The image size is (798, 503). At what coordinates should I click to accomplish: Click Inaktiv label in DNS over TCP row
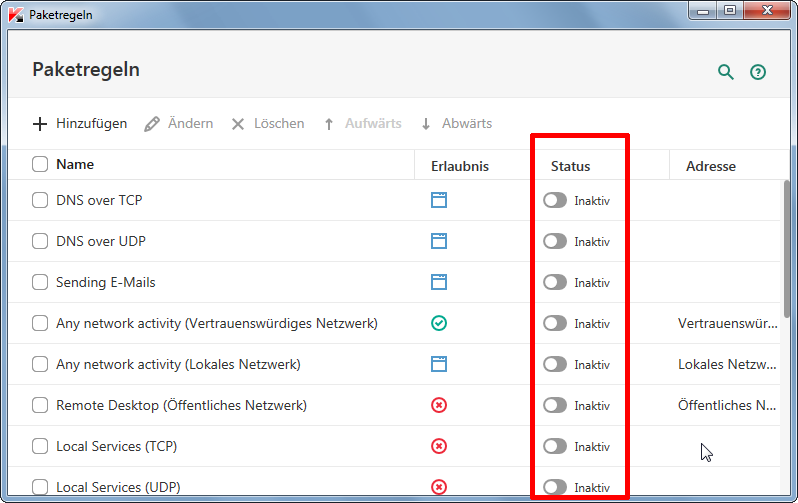click(592, 201)
